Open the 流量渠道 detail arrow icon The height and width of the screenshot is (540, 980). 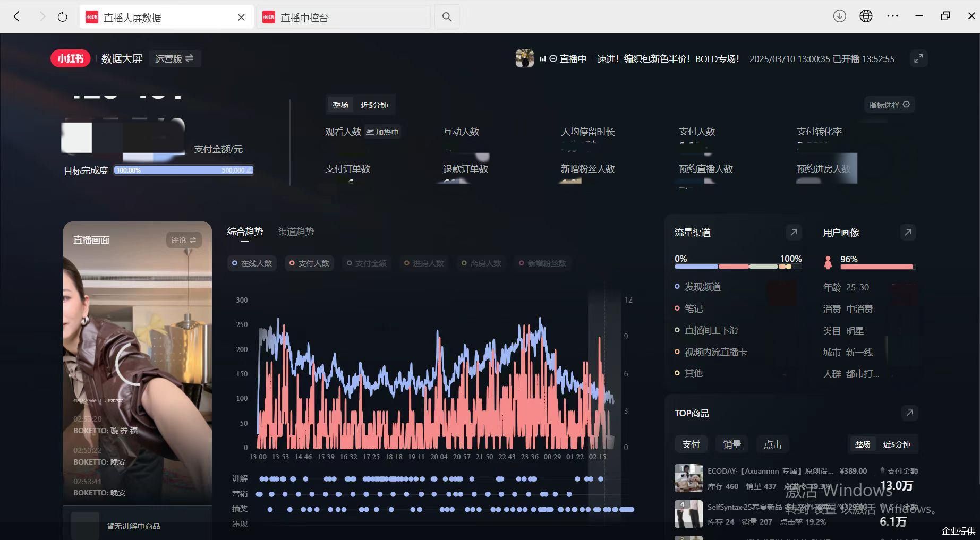794,232
